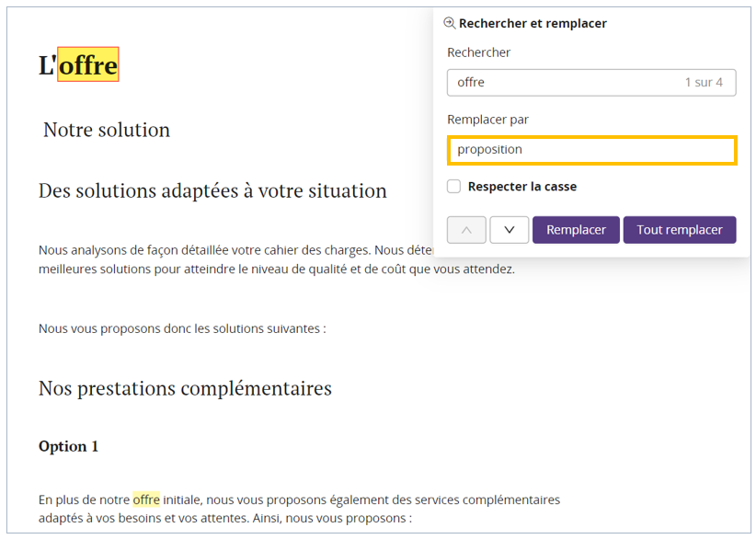
Task: Enable the Respecter la casse checkbox
Action: pyautogui.click(x=454, y=187)
